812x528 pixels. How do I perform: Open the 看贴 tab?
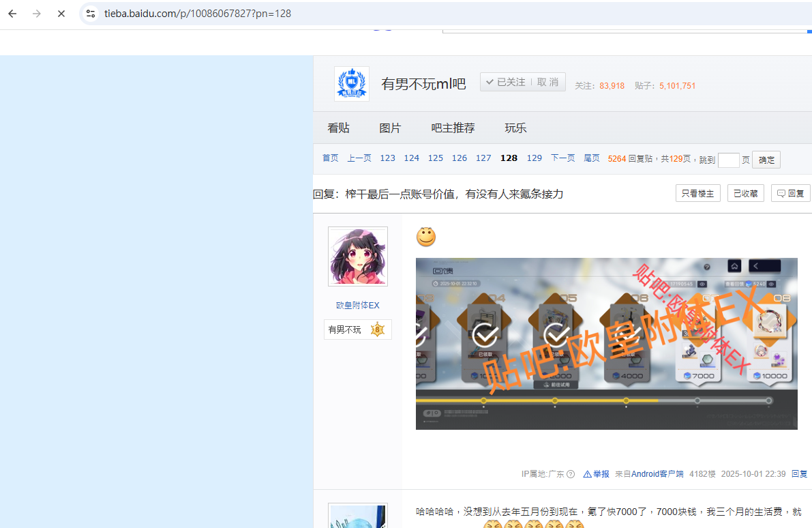[338, 128]
